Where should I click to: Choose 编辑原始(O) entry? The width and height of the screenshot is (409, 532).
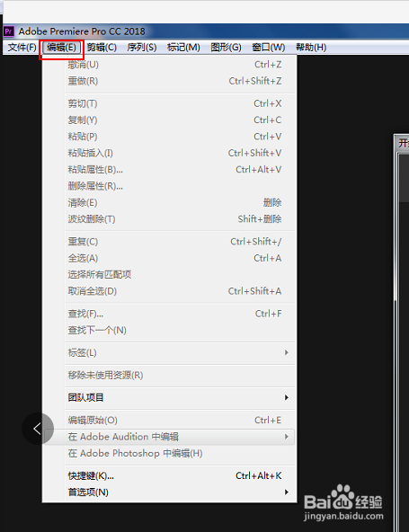(170, 421)
